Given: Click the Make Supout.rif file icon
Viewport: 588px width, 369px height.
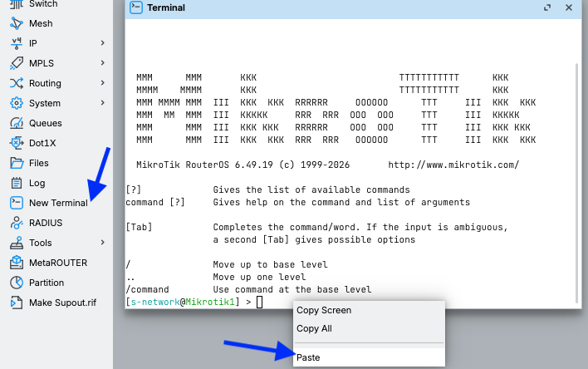Looking at the screenshot, I should (17, 303).
